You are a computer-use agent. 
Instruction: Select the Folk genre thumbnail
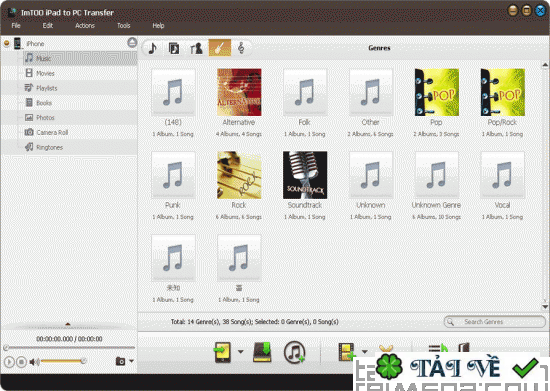305,92
